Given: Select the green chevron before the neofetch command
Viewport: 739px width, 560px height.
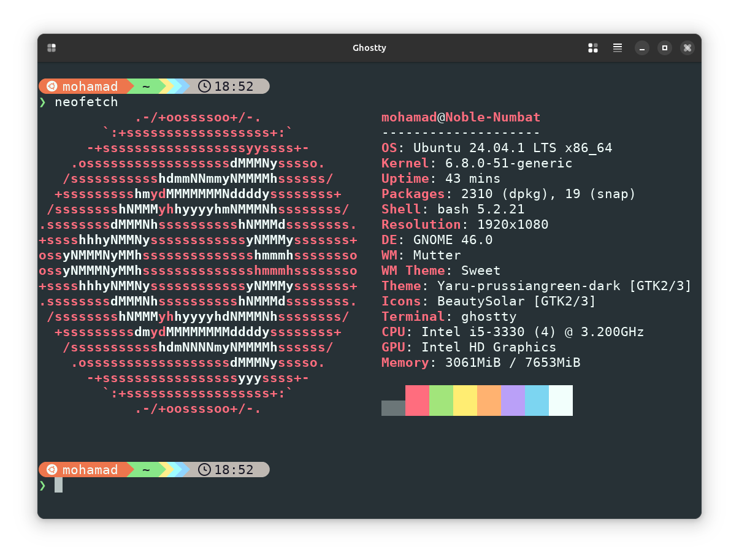Looking at the screenshot, I should click(42, 102).
